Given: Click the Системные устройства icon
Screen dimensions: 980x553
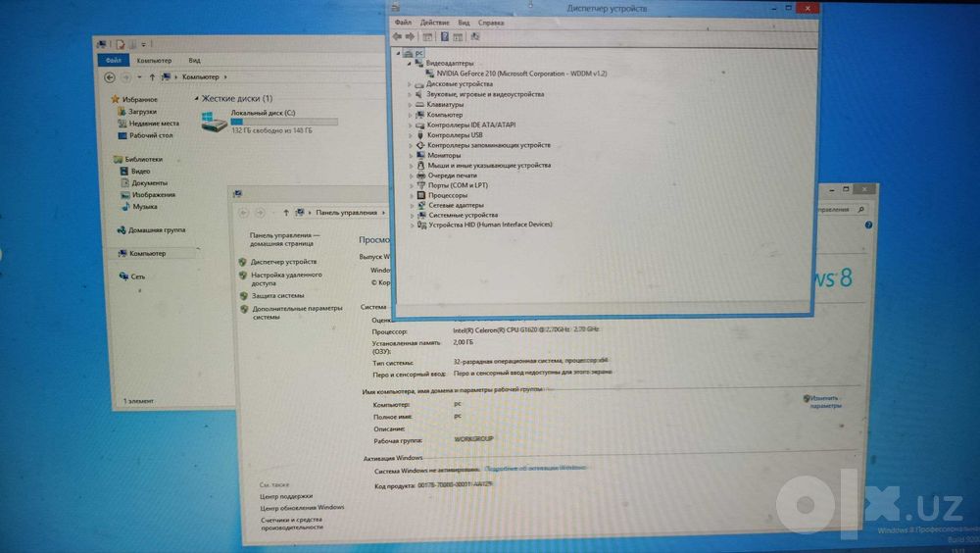Looking at the screenshot, I should (421, 215).
